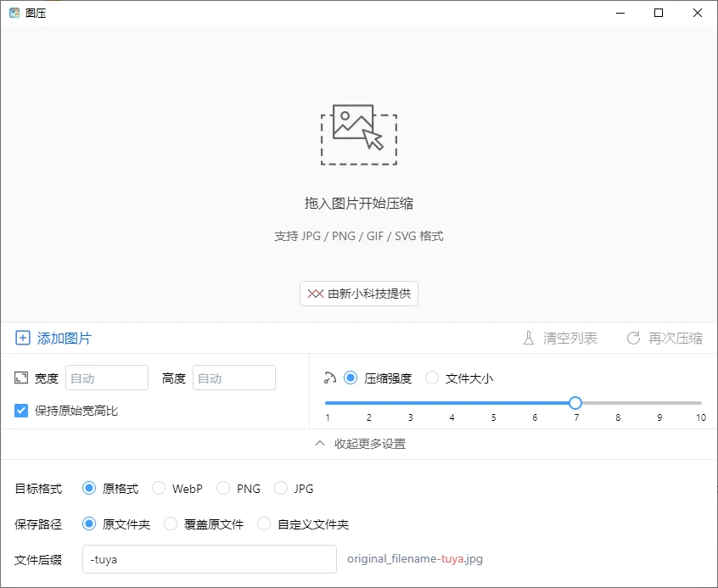This screenshot has height=588, width=718.
Task: Click the refresh icon beside 再次压缩
Action: [633, 338]
